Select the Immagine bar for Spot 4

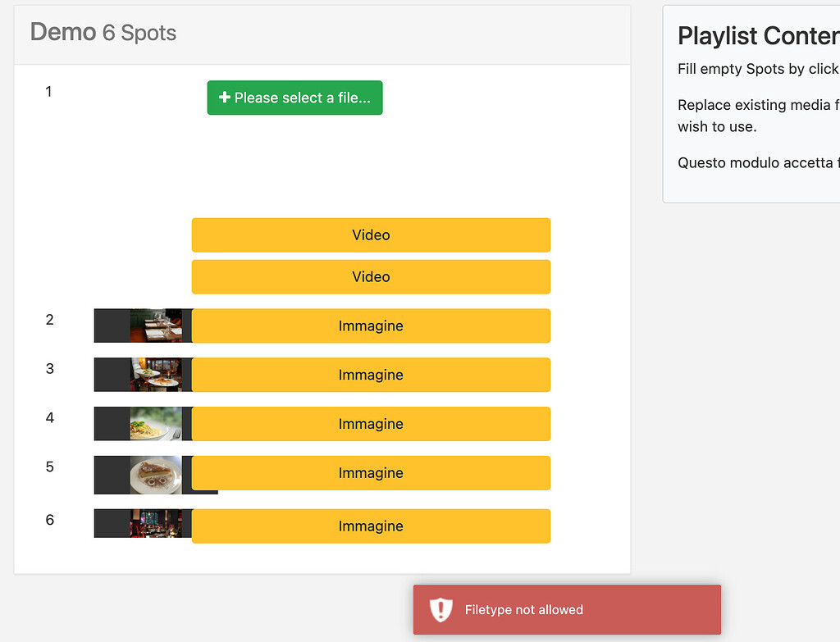pos(371,424)
